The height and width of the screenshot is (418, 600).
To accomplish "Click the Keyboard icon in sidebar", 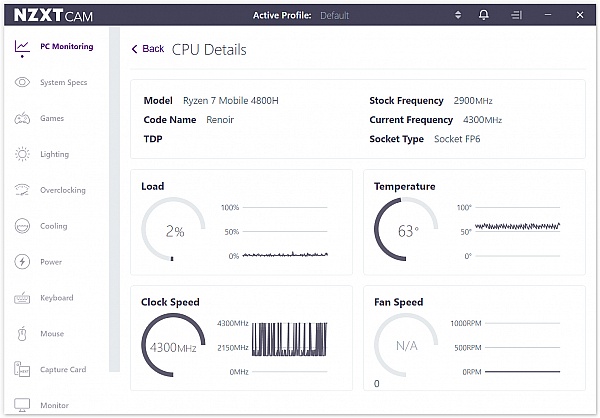I will click(22, 298).
